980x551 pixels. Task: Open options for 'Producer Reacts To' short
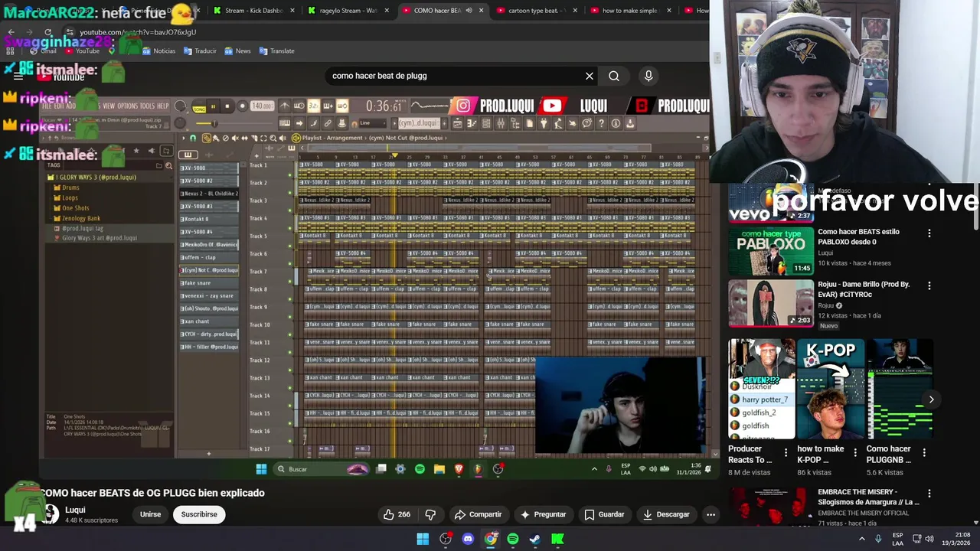786,453
